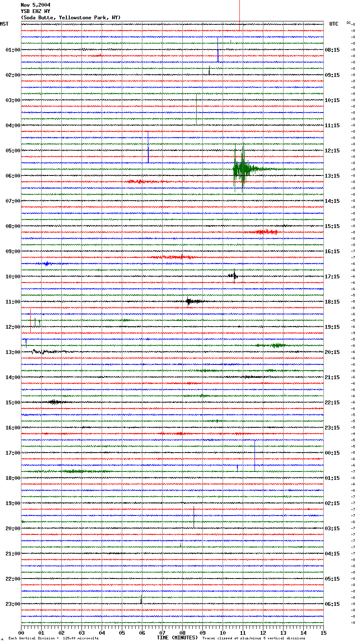Click the 08:00 MST time label
This screenshot has width=357, height=644.
coord(13,226)
